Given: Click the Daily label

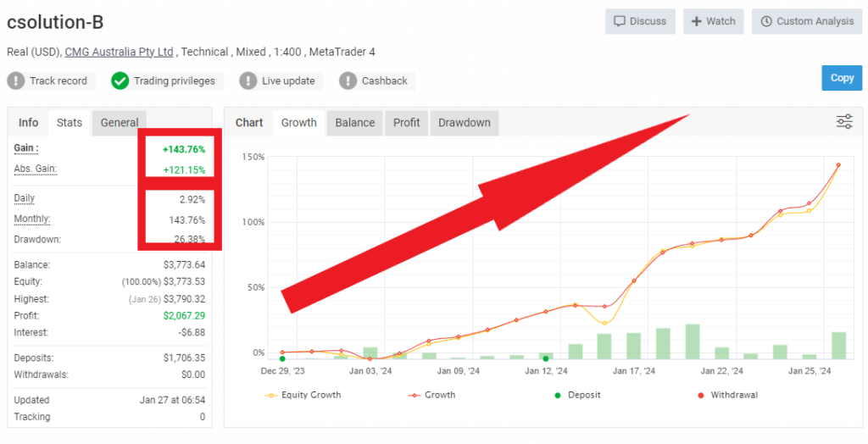Looking at the screenshot, I should click(x=25, y=198).
